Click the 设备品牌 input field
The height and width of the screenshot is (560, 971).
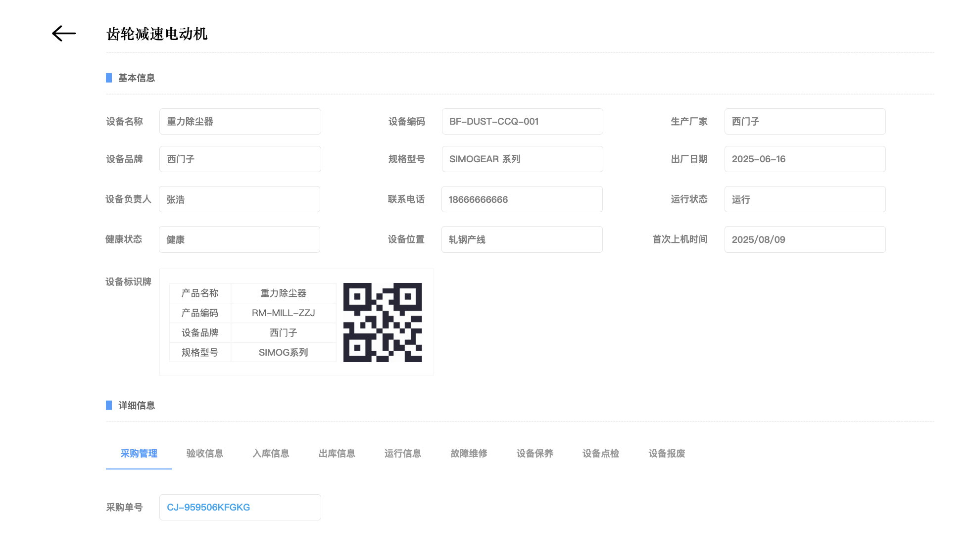[x=240, y=159]
